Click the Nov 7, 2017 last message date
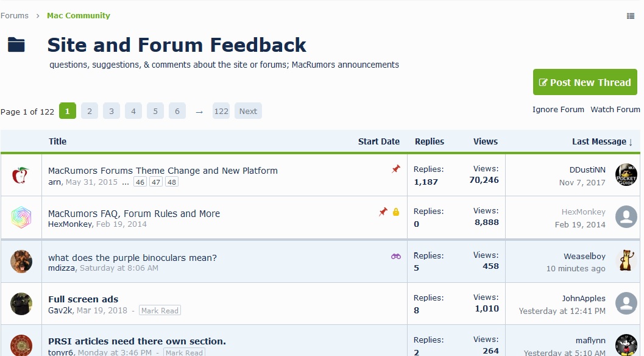The height and width of the screenshot is (356, 644). pyautogui.click(x=582, y=182)
